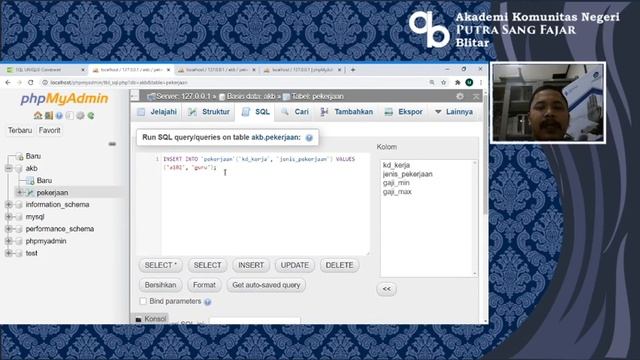Click Konsol console icon at bottom
Image resolution: width=640 pixels, height=360 pixels.
[138, 319]
